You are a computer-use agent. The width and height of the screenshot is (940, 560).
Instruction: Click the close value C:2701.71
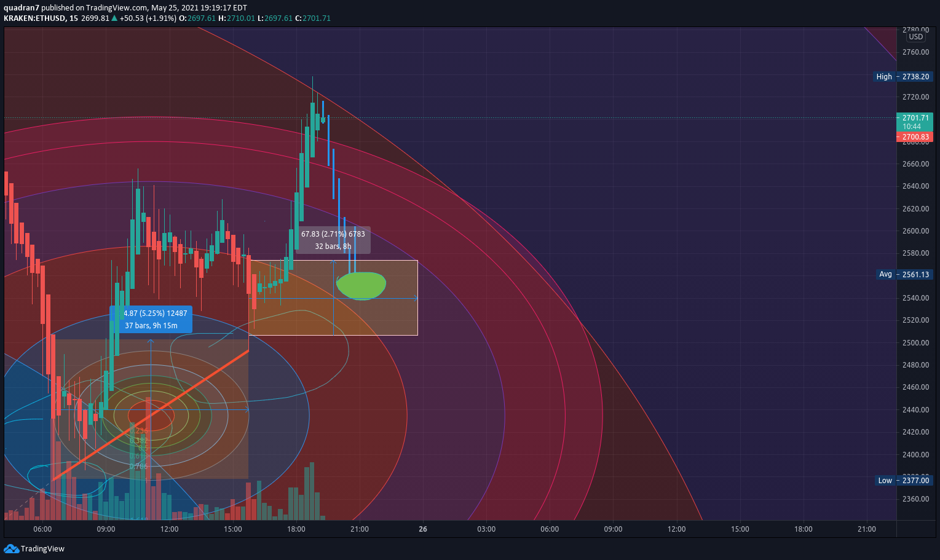click(313, 18)
